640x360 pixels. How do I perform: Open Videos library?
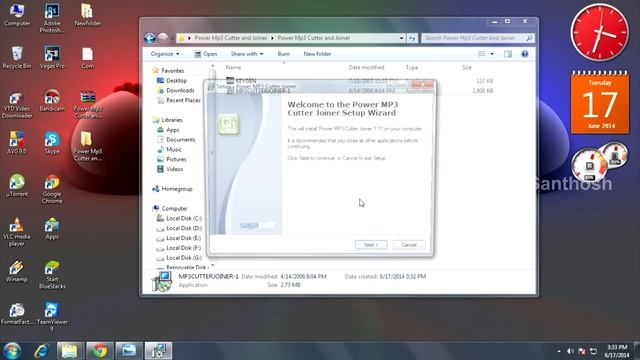pyautogui.click(x=170, y=169)
